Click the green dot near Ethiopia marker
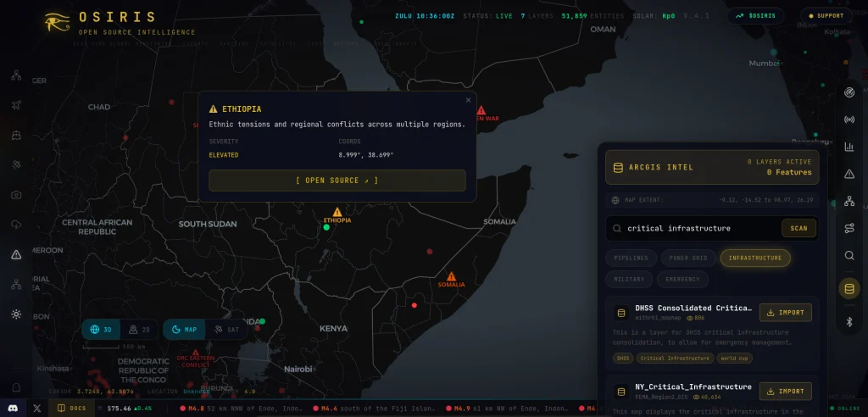The width and height of the screenshot is (868, 417). coord(326,227)
